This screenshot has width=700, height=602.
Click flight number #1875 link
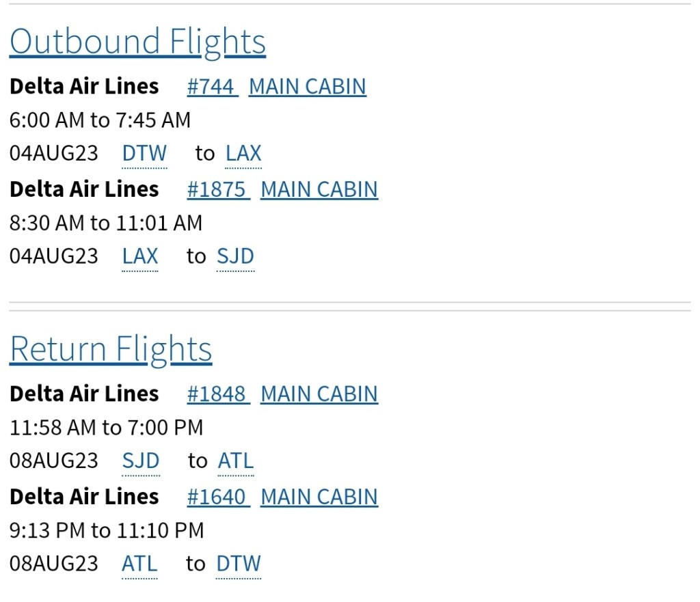tap(218, 189)
